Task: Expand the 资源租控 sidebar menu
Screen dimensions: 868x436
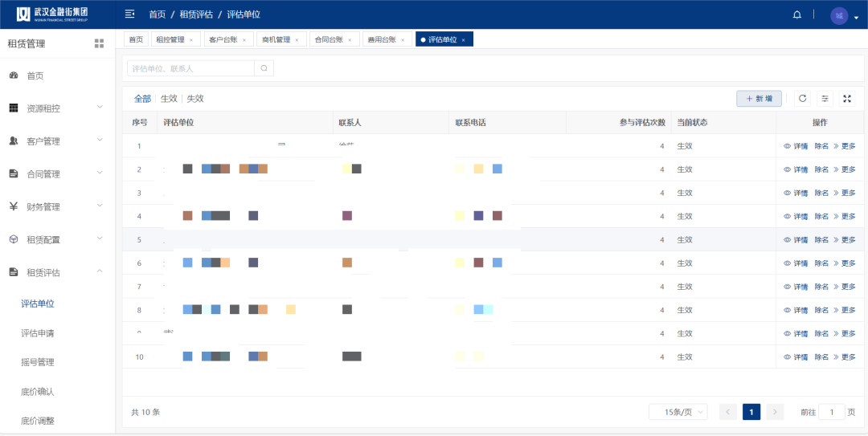Action: pos(100,107)
